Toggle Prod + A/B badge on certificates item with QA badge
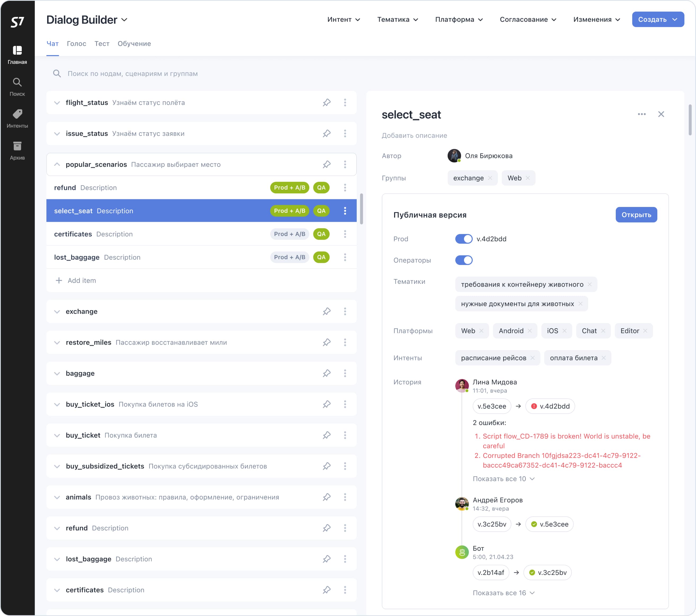 click(x=289, y=234)
